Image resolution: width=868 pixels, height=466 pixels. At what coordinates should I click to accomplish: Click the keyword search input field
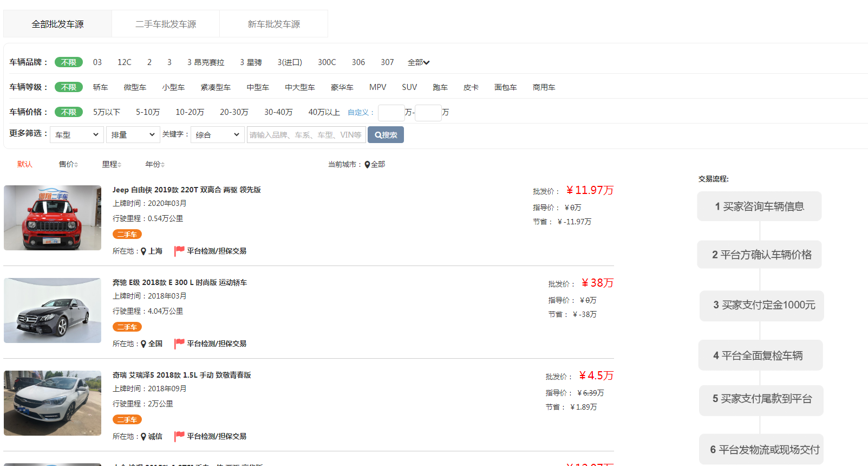click(306, 134)
